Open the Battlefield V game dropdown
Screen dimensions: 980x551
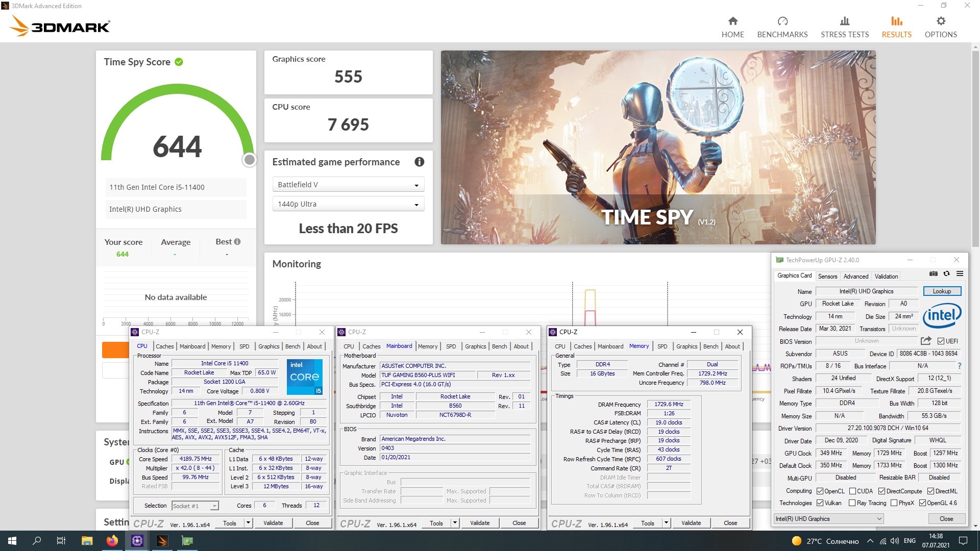[348, 185]
